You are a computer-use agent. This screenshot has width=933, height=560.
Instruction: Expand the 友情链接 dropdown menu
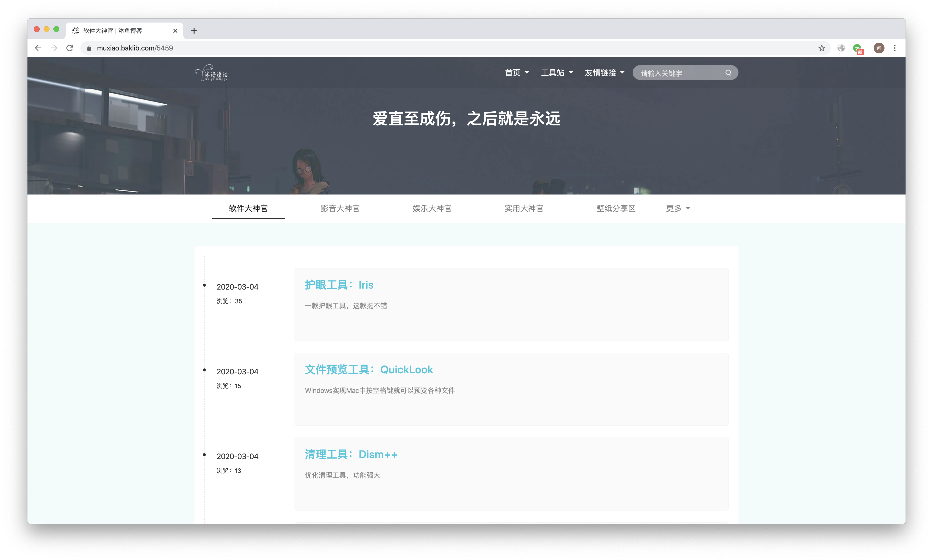(604, 73)
